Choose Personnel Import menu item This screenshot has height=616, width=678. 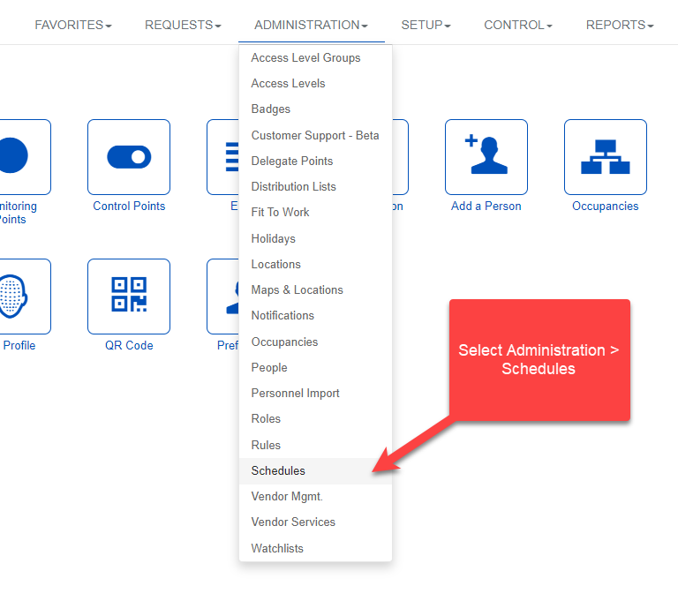click(295, 394)
